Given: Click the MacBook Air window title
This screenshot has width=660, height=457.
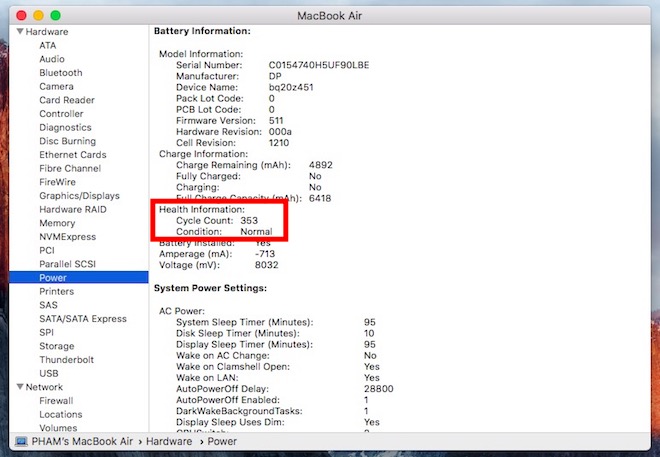Looking at the screenshot, I should [x=330, y=16].
